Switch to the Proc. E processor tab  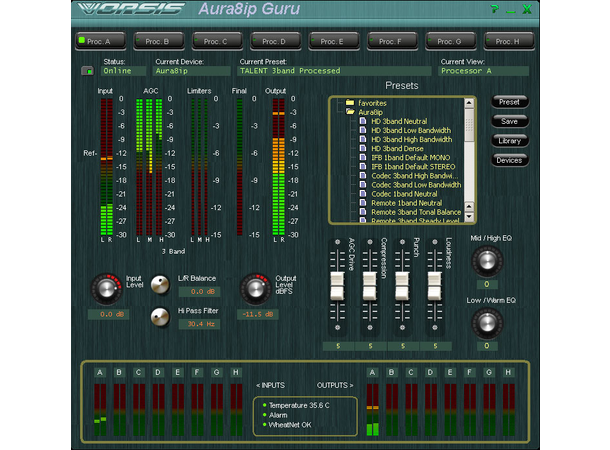(334, 41)
